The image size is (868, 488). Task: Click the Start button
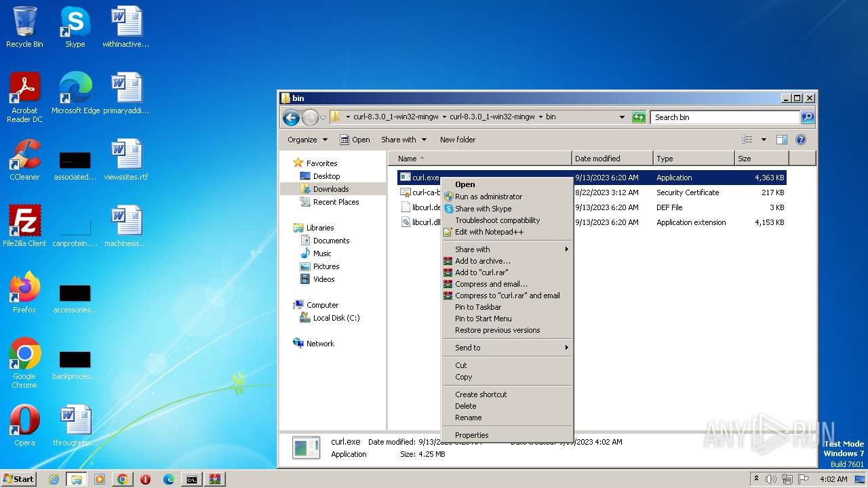(18, 479)
